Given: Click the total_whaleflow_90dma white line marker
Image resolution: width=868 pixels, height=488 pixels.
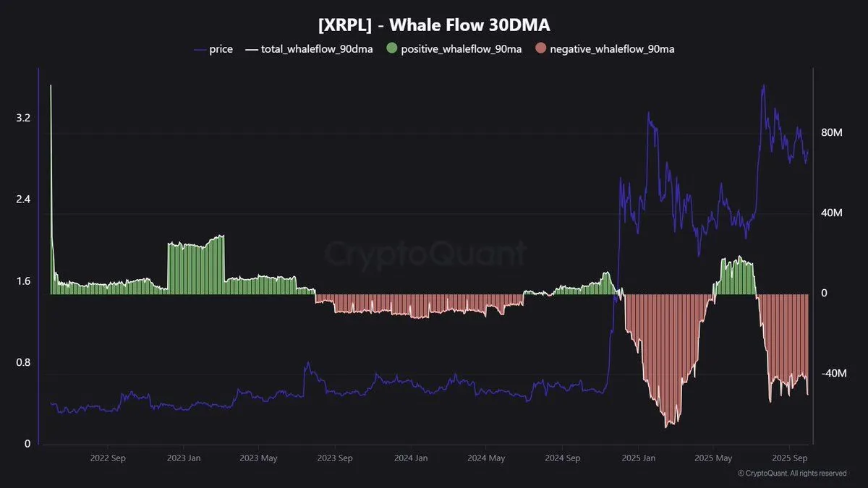Looking at the screenshot, I should 251,50.
